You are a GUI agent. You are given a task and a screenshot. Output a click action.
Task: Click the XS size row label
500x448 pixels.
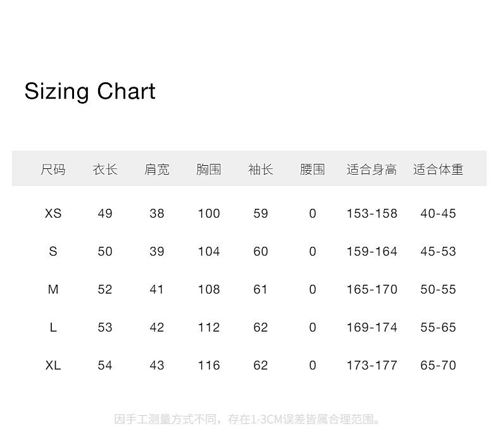[x=53, y=214]
